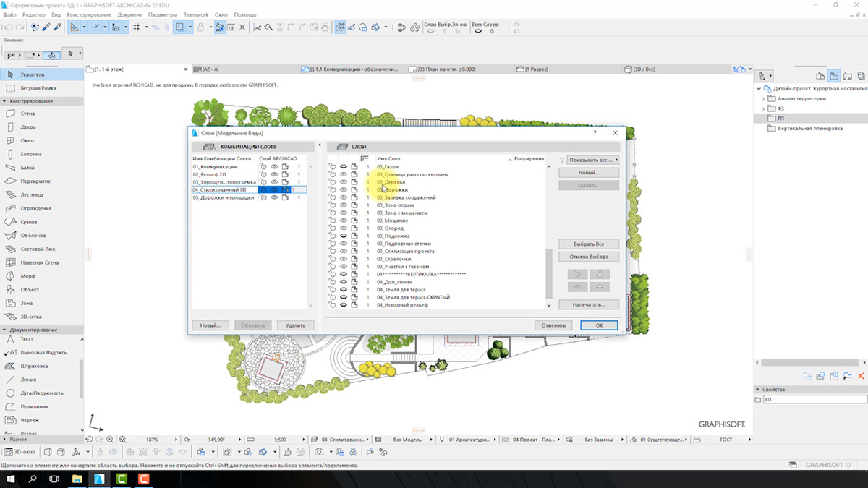Activate the Морф tool in the toolbox
Viewport: 868px width, 488px height.
pyautogui.click(x=27, y=276)
